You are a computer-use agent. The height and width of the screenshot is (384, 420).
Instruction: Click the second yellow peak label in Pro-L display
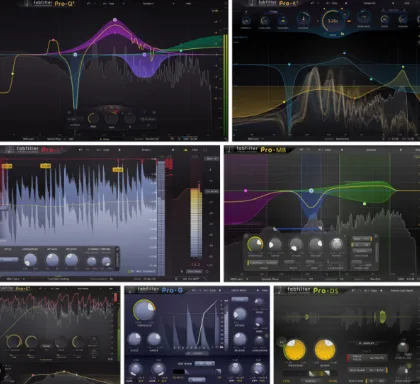(45, 166)
